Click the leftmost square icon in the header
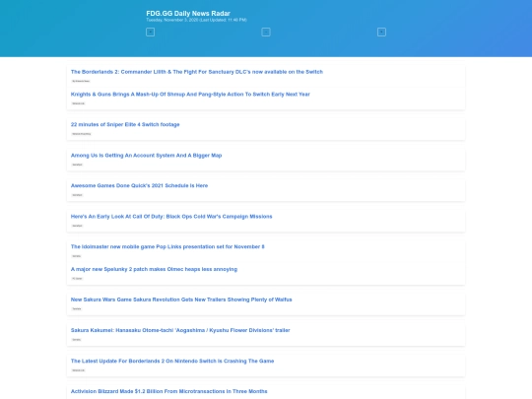Viewport: 532px width, 399px height. click(x=150, y=32)
